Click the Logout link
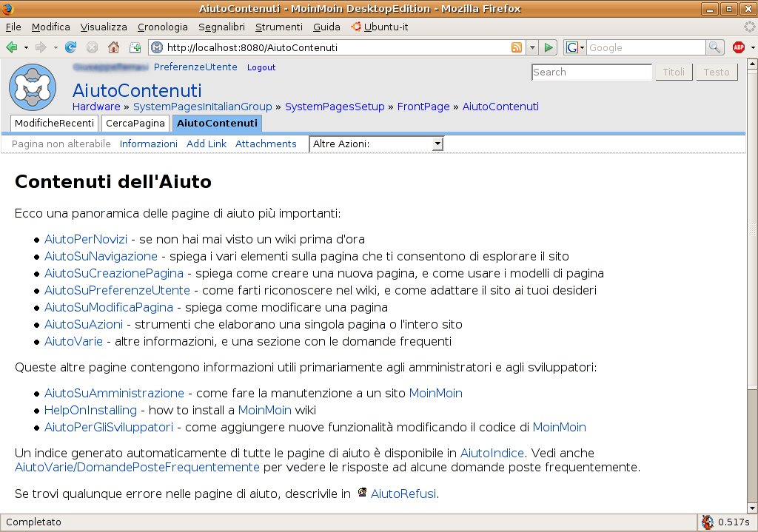The image size is (758, 532). [261, 67]
